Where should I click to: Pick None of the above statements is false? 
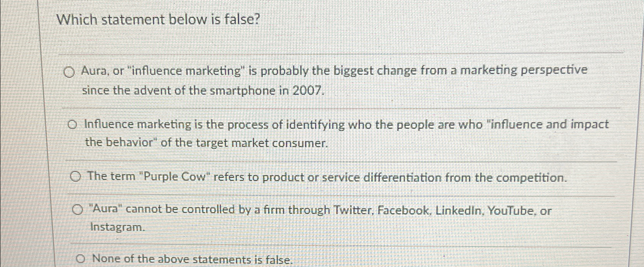(81, 259)
